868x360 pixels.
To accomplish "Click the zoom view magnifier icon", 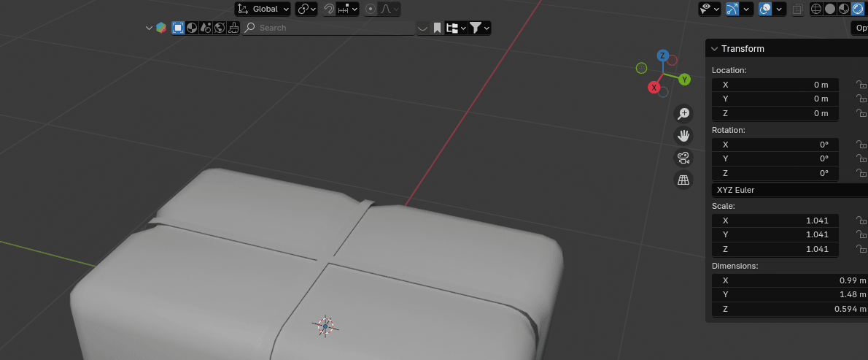I will [683, 113].
